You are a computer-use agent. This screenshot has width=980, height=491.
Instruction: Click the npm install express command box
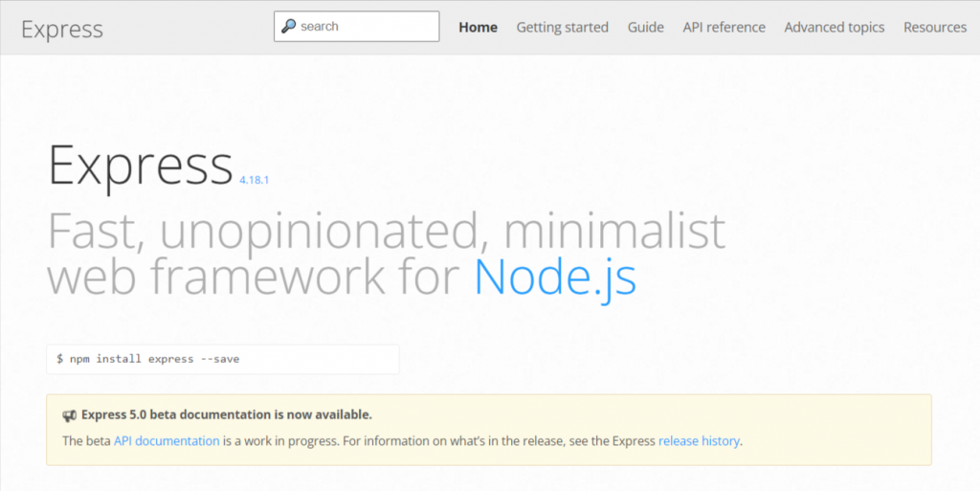point(222,359)
